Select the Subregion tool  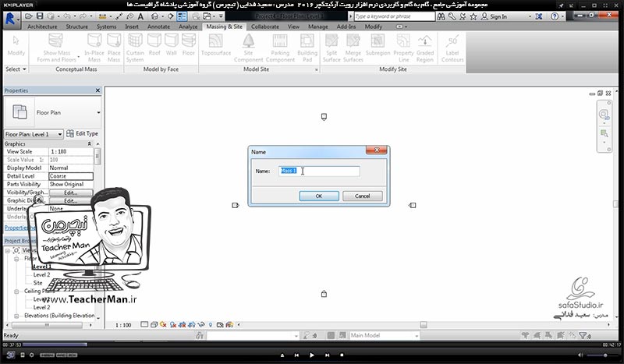(378, 44)
